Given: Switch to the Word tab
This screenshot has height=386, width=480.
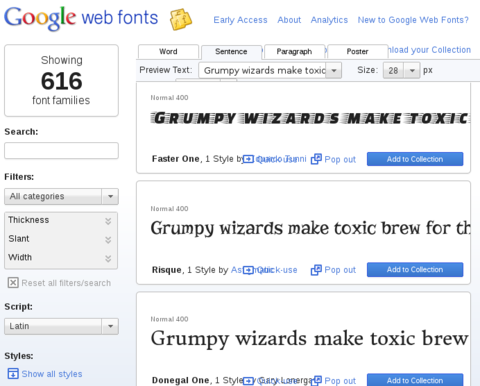Looking at the screenshot, I should 168,52.
